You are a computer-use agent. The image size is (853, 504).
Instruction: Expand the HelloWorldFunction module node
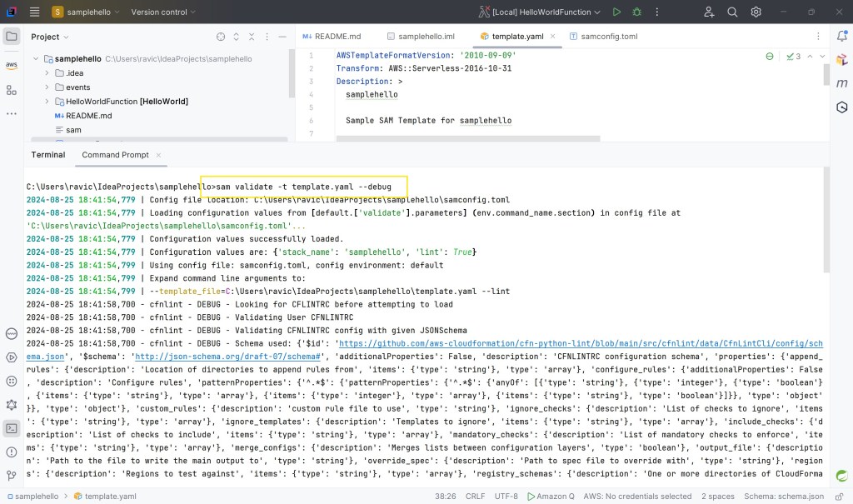point(47,101)
